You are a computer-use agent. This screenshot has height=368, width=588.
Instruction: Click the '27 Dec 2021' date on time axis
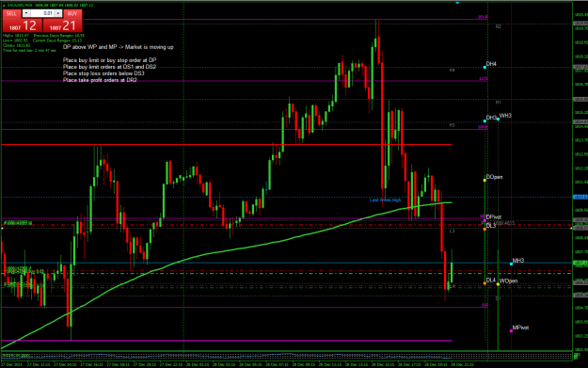coord(12,364)
